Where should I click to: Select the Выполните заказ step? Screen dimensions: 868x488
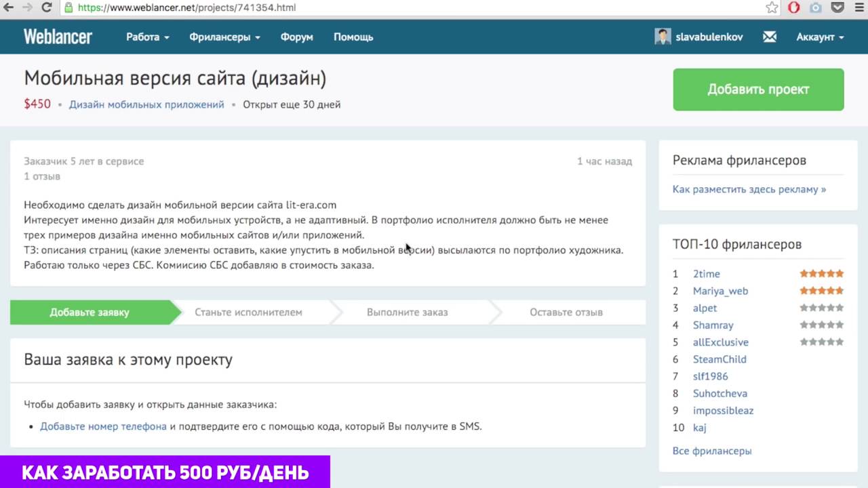tap(407, 312)
